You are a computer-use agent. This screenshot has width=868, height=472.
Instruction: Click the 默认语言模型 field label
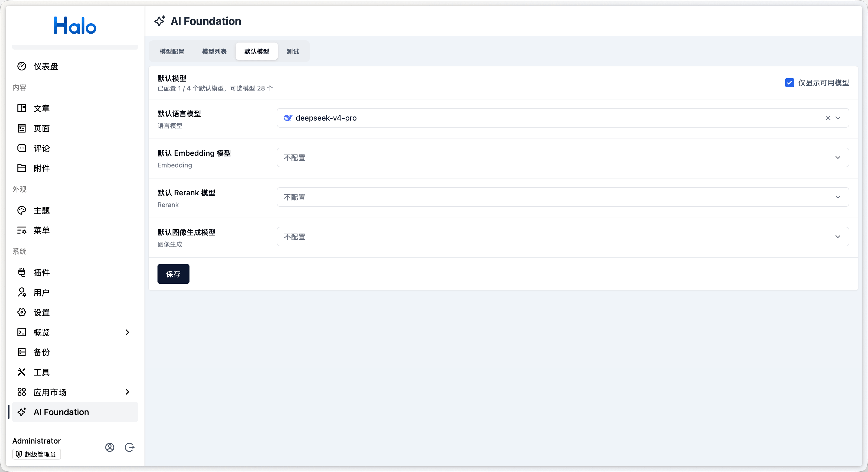click(179, 114)
